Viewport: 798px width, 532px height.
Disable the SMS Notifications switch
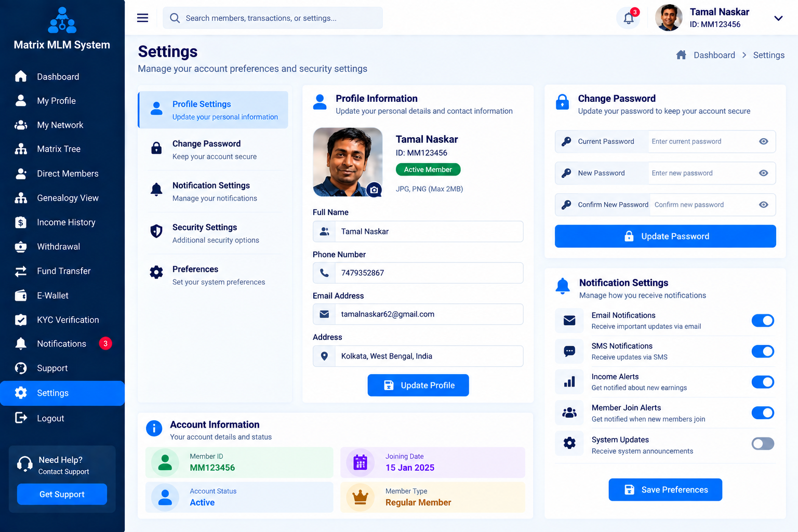click(763, 351)
